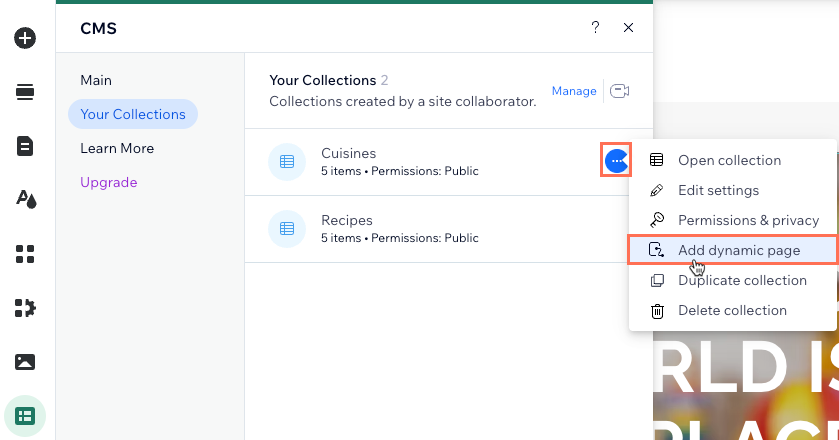This screenshot has height=440, width=839.
Task: Choose Open collection from the menu
Action: tap(732, 160)
